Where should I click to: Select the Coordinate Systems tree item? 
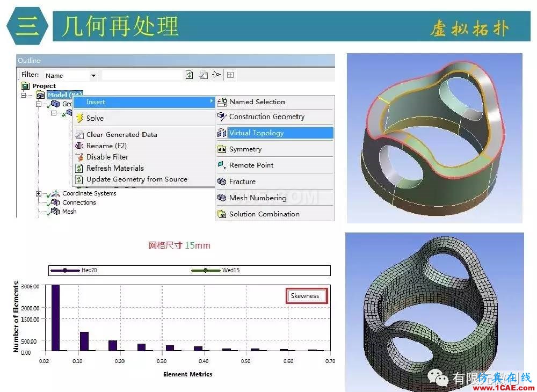tap(89, 193)
